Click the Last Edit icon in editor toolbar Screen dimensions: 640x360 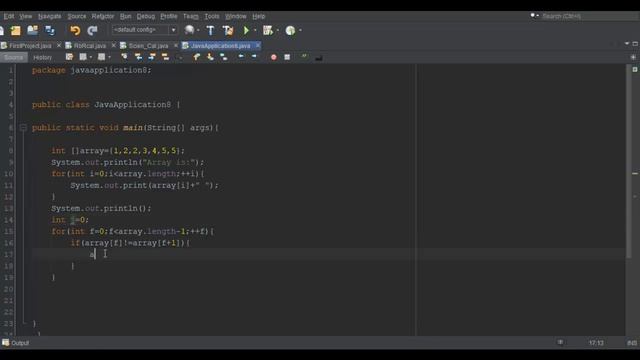[69, 57]
